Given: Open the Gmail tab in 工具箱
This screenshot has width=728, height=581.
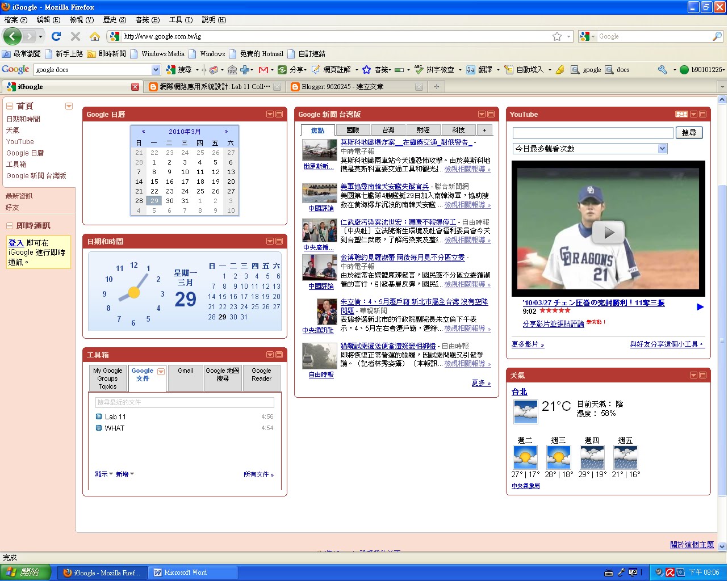Looking at the screenshot, I should [x=185, y=378].
